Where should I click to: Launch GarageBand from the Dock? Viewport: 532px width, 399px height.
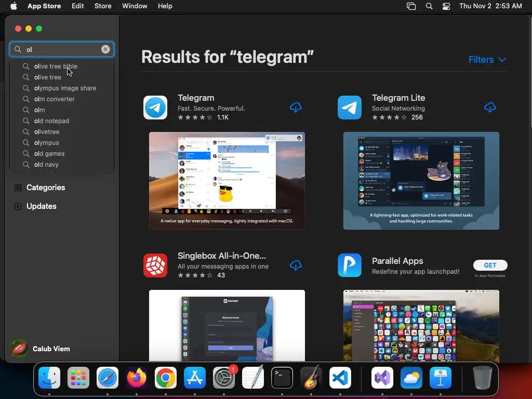(311, 378)
